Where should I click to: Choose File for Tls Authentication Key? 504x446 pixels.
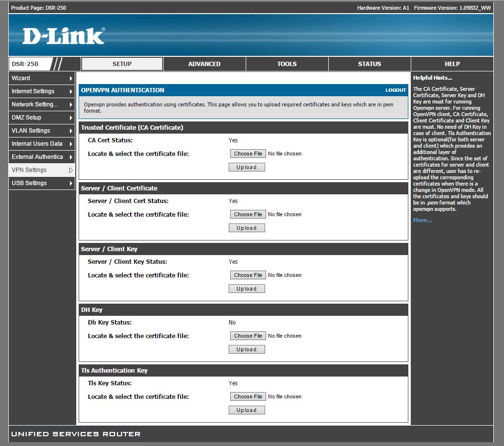248,396
